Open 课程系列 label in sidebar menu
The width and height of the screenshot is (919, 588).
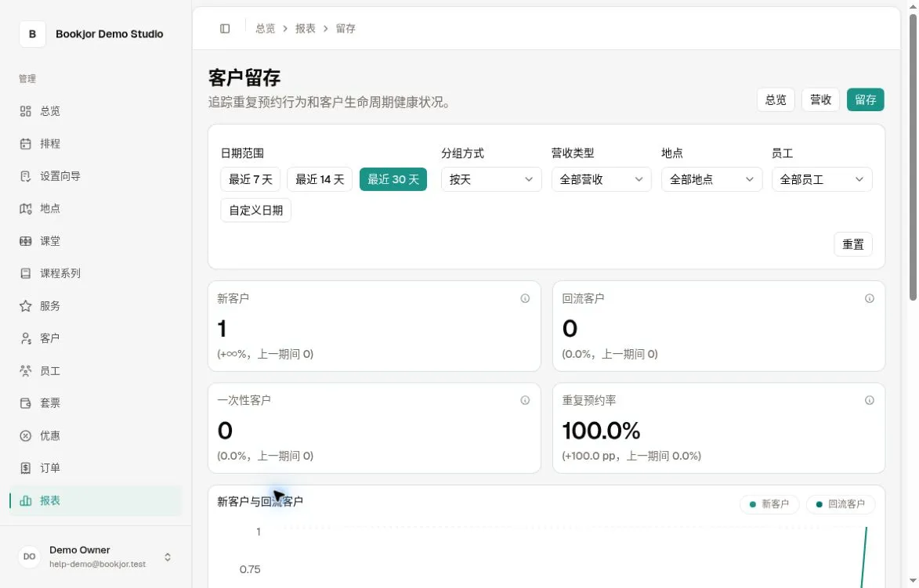(60, 273)
